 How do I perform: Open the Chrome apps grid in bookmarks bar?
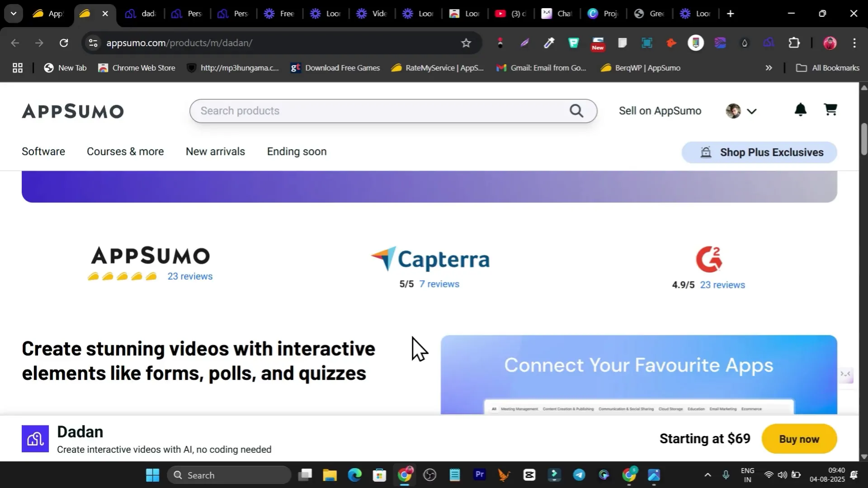coord(17,68)
